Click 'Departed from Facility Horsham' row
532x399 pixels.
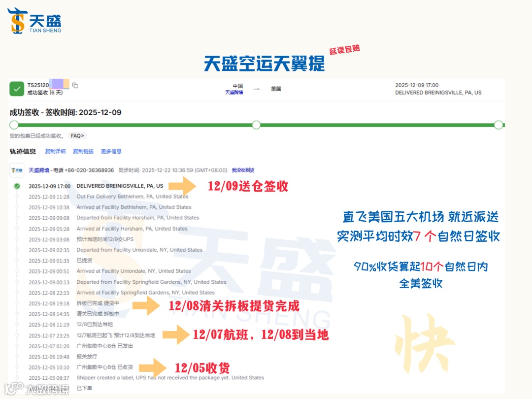tap(114, 218)
